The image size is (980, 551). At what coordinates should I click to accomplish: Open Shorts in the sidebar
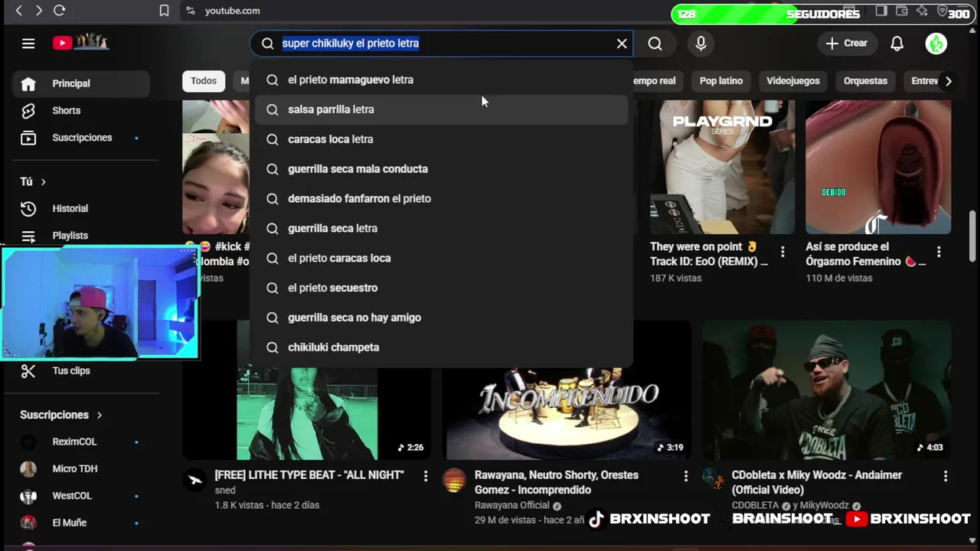tap(81, 110)
